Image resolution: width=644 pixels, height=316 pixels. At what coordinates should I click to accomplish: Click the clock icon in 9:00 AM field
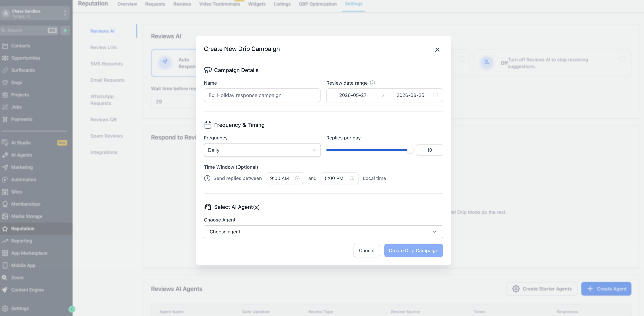point(297,178)
